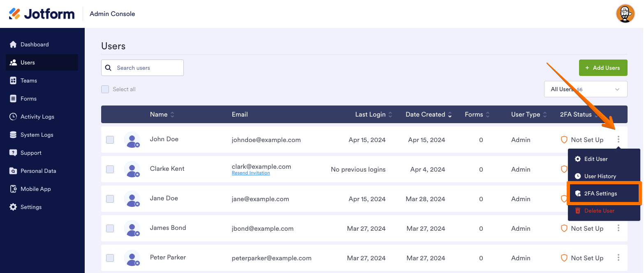This screenshot has width=644, height=273.
Task: Click the System Logs database icon
Action: coord(13,135)
